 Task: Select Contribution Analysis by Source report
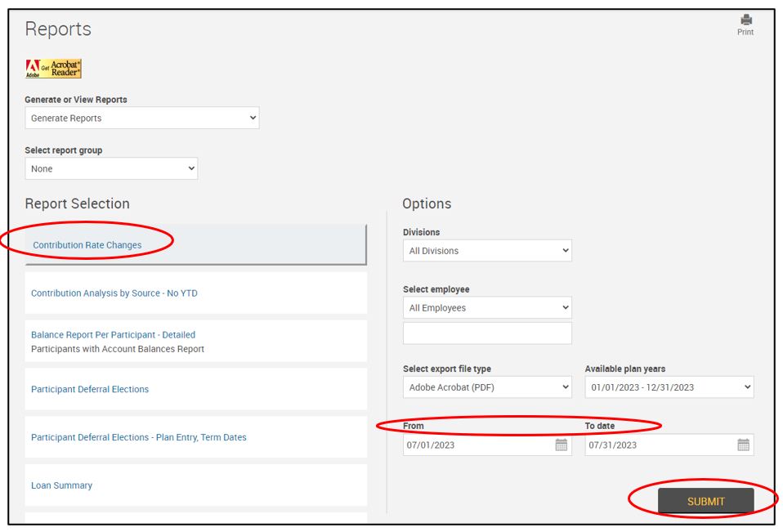click(114, 293)
